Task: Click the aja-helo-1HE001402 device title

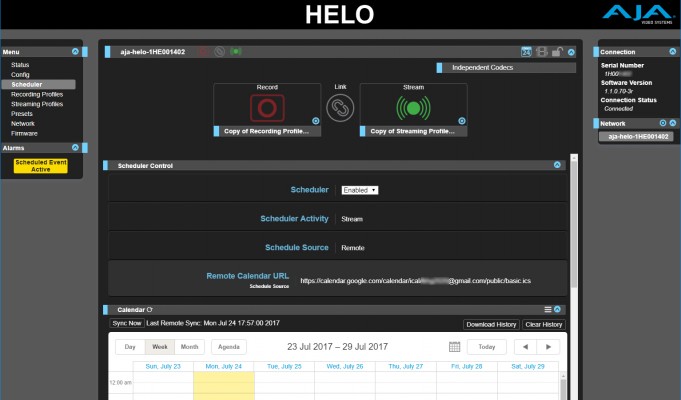Action: [152, 52]
